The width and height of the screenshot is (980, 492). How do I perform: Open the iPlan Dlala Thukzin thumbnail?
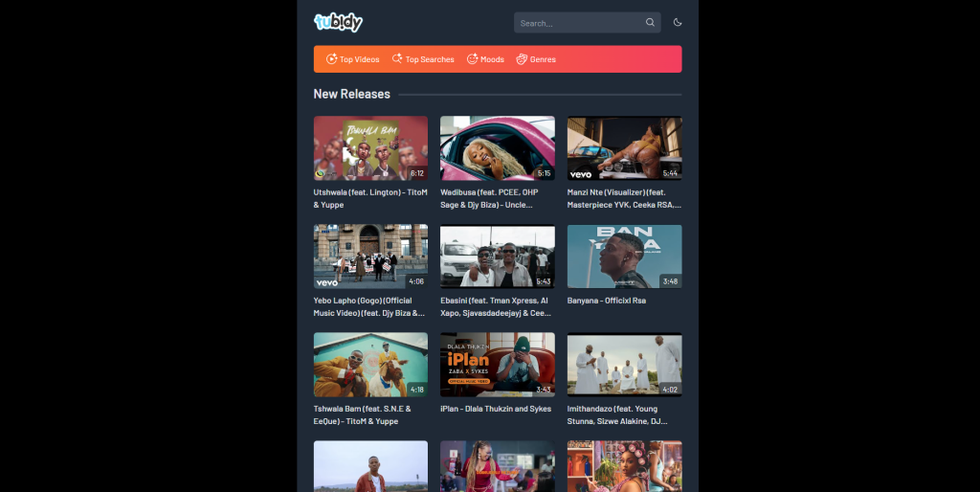pyautogui.click(x=498, y=365)
